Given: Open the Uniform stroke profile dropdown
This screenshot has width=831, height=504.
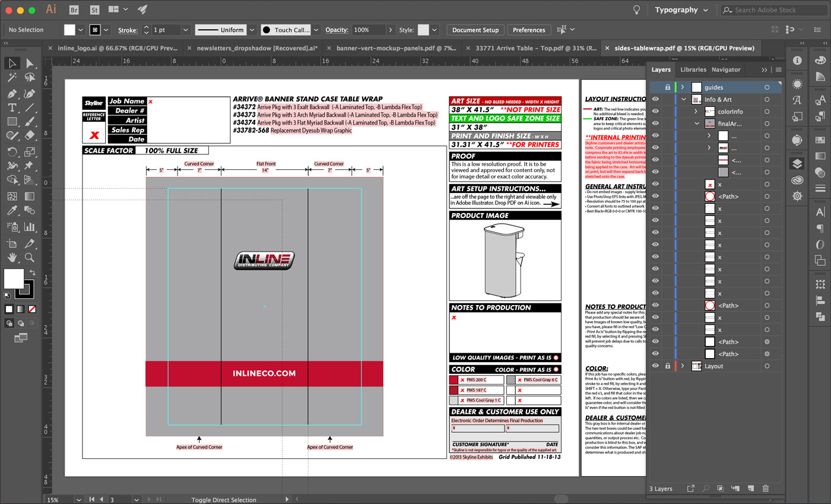Looking at the screenshot, I should click(252, 30).
